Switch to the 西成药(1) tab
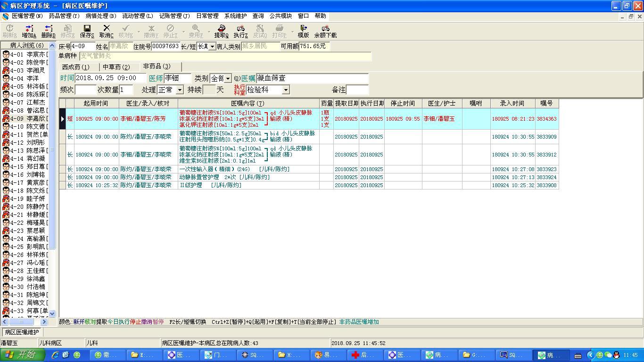The height and width of the screenshot is (362, 644). coord(76,67)
